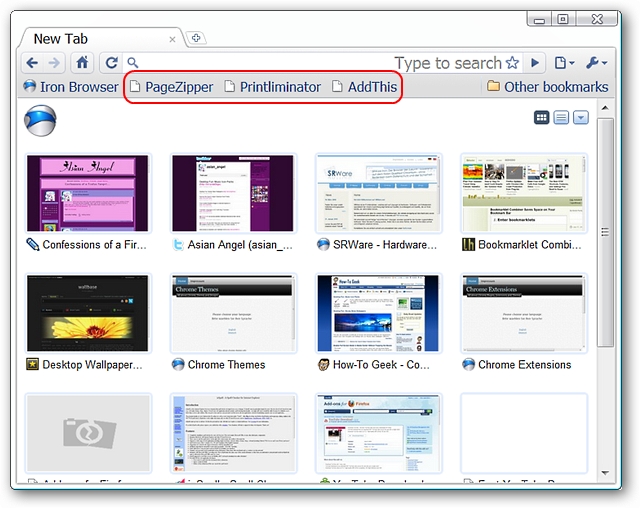Screen dimensions: 640x508
Task: Click the Bookmarklet Combiner favicon
Action: pos(469,245)
